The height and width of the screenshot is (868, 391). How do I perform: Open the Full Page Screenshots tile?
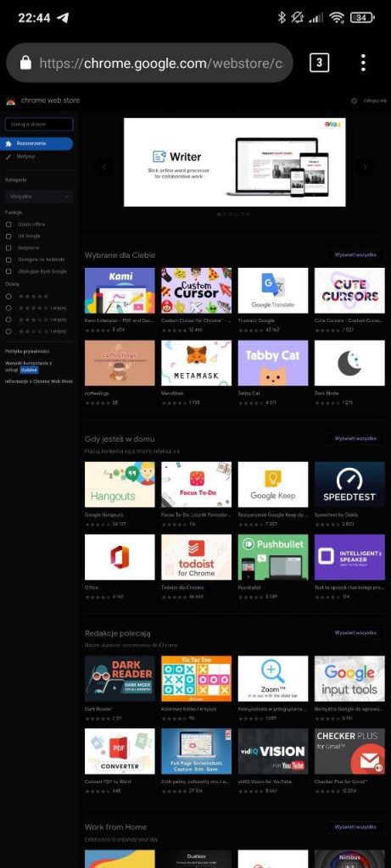[196, 751]
